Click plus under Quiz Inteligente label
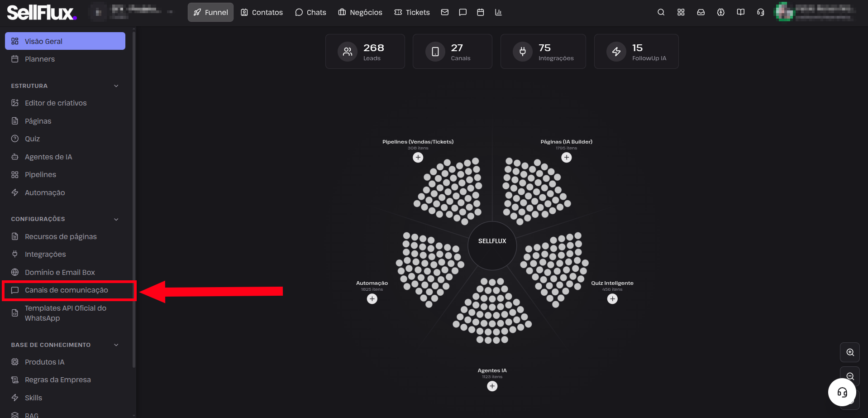This screenshot has height=418, width=868. (612, 299)
